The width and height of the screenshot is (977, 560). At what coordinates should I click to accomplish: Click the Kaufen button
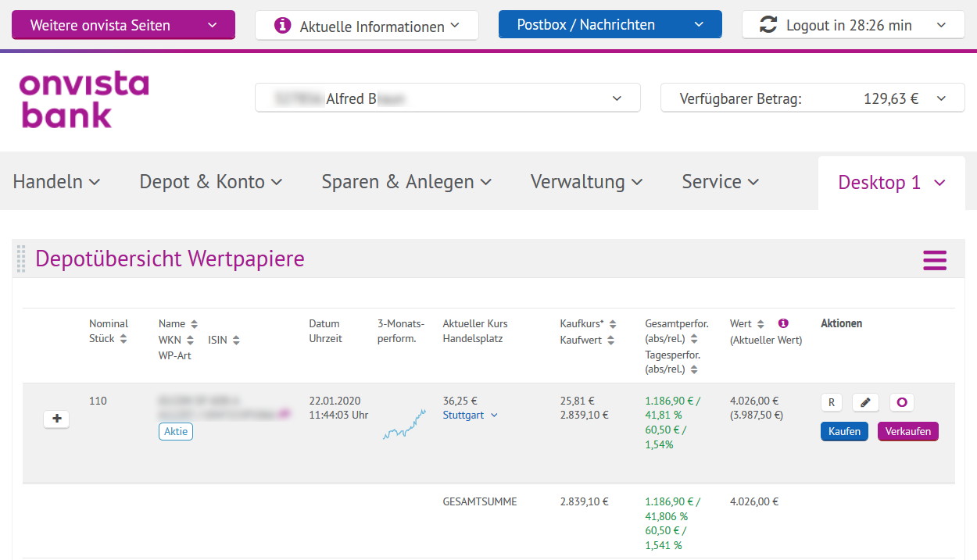tap(844, 431)
